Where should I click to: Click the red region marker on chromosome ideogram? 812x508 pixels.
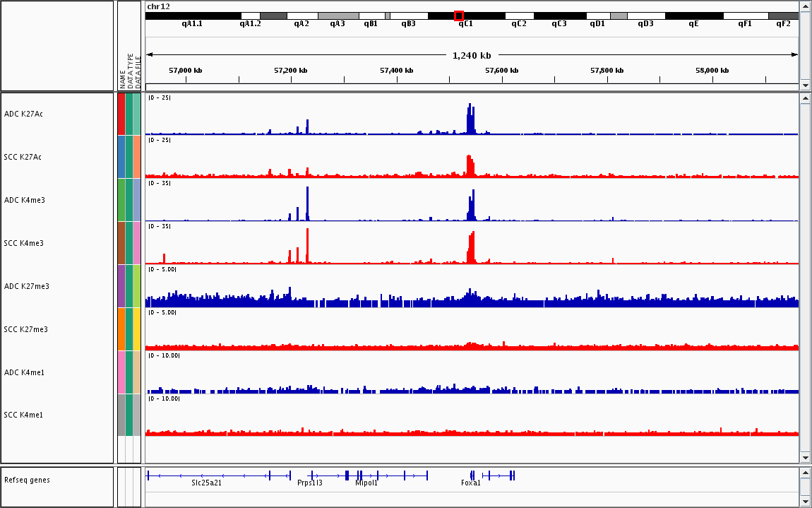click(x=459, y=16)
